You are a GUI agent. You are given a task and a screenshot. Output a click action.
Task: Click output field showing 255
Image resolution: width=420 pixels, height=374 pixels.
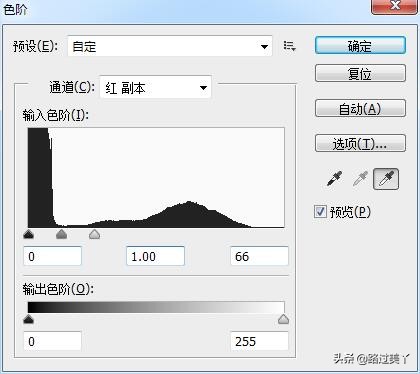pyautogui.click(x=259, y=341)
